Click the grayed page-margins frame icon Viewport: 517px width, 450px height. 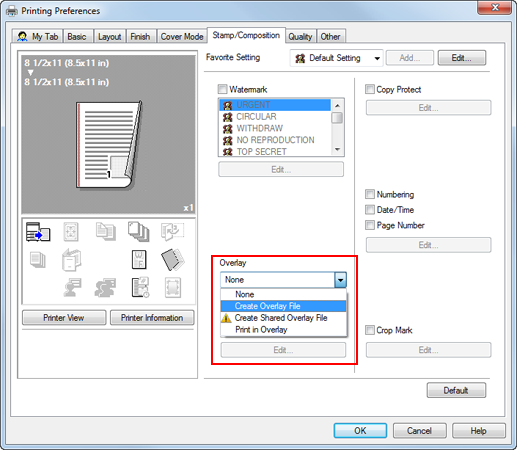click(173, 287)
